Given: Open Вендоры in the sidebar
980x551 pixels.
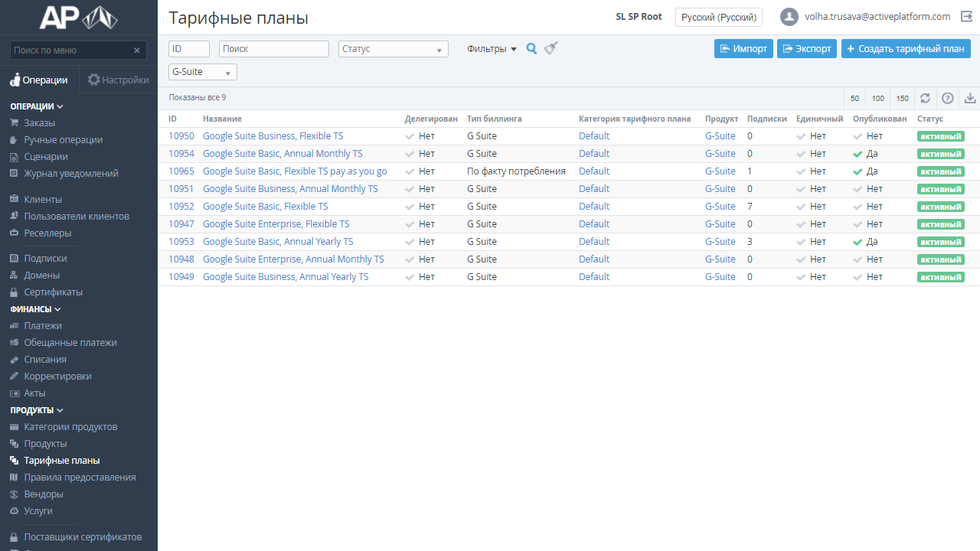Looking at the screenshot, I should [x=44, y=494].
